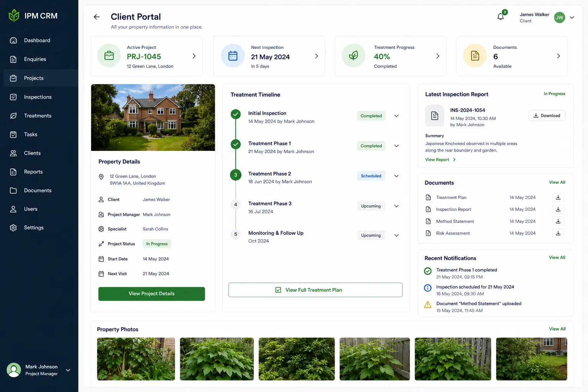588x392 pixels.
Task: Download the Treatment Plan document
Action: tap(558, 198)
